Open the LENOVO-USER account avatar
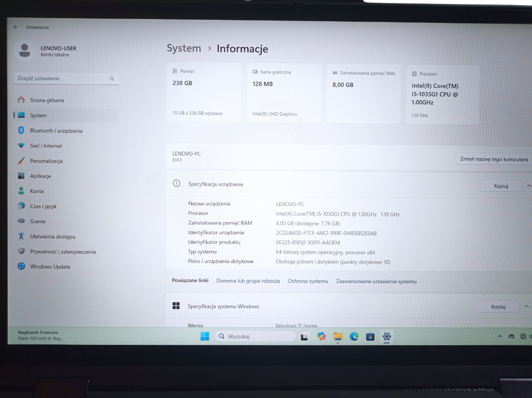Image resolution: width=532 pixels, height=398 pixels. tap(25, 50)
